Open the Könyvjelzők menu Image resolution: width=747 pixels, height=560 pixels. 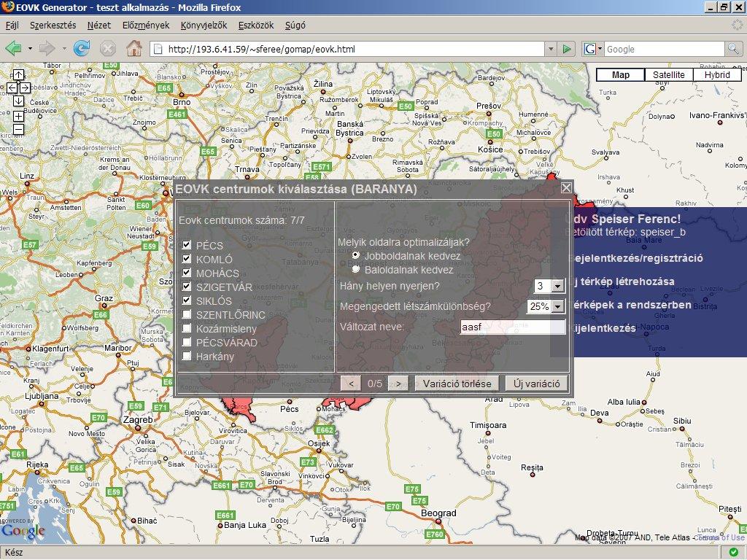(x=204, y=26)
